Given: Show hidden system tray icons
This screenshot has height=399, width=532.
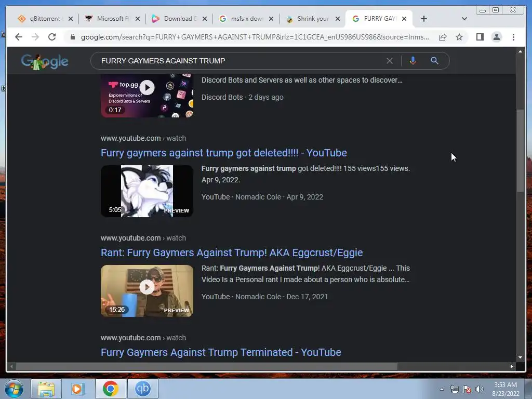Looking at the screenshot, I should (442, 389).
